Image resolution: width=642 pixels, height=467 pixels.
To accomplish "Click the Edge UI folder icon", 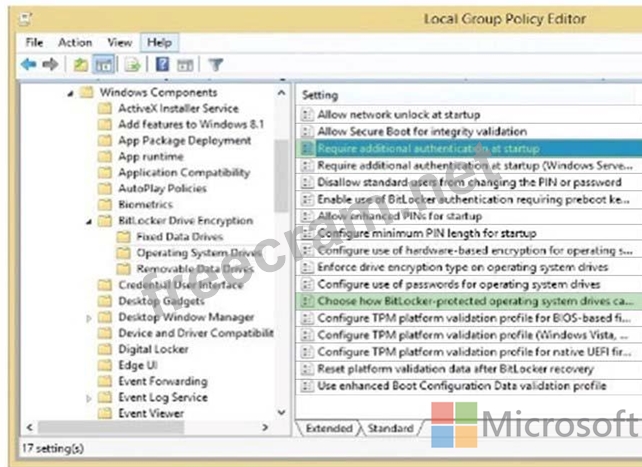I will click(x=105, y=365).
